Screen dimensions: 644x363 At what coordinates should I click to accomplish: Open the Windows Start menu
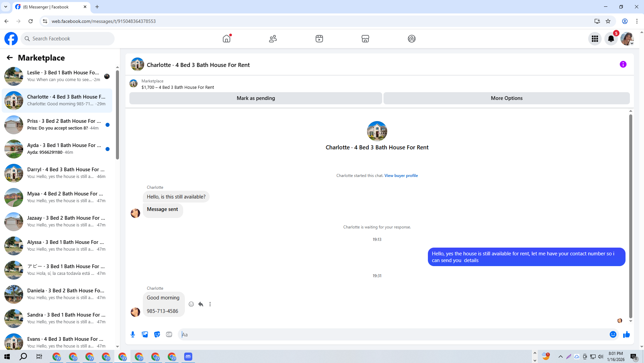pos(7,357)
